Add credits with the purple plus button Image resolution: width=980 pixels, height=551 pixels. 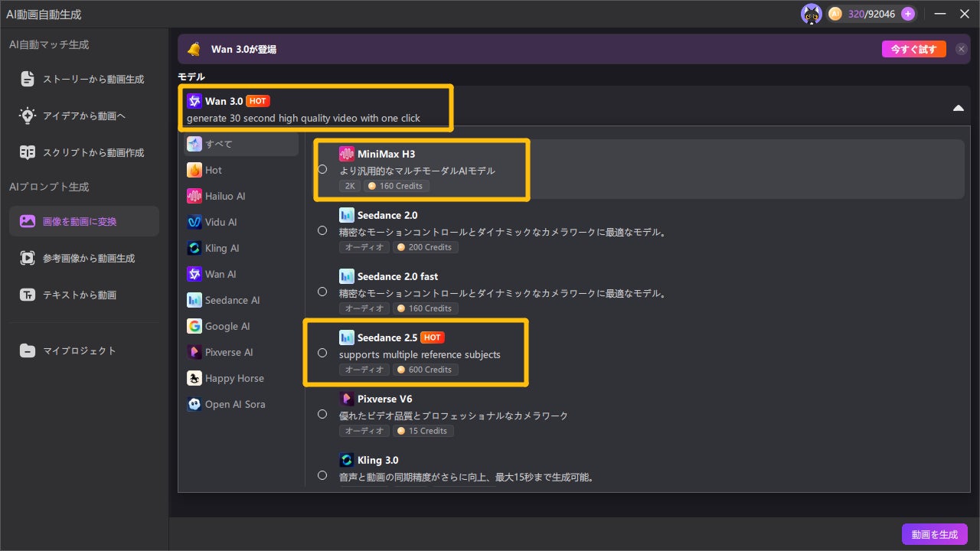(908, 14)
